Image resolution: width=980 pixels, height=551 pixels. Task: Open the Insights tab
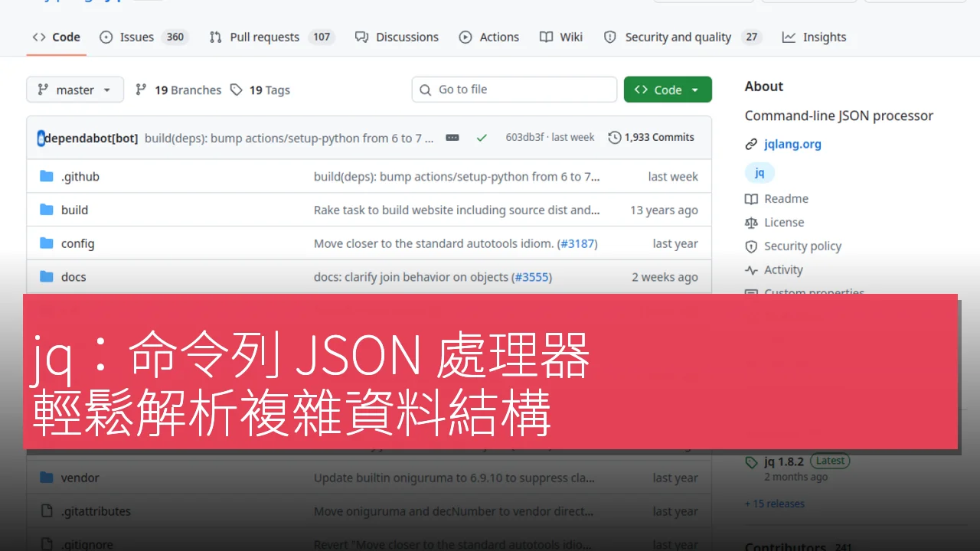click(x=814, y=37)
